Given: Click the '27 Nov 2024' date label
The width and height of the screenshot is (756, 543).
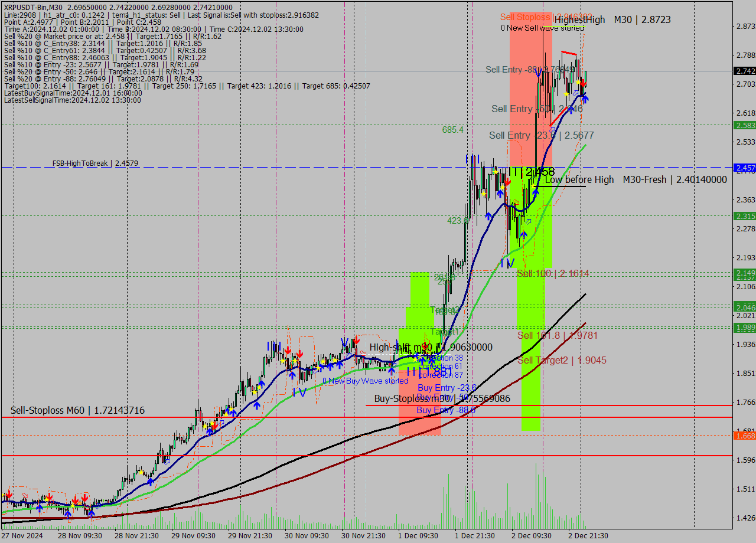Looking at the screenshot, I should (x=22, y=535).
